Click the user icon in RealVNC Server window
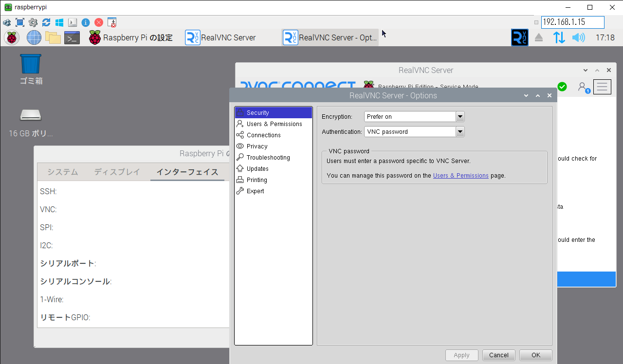Screen dimensions: 623x364 coord(583,87)
